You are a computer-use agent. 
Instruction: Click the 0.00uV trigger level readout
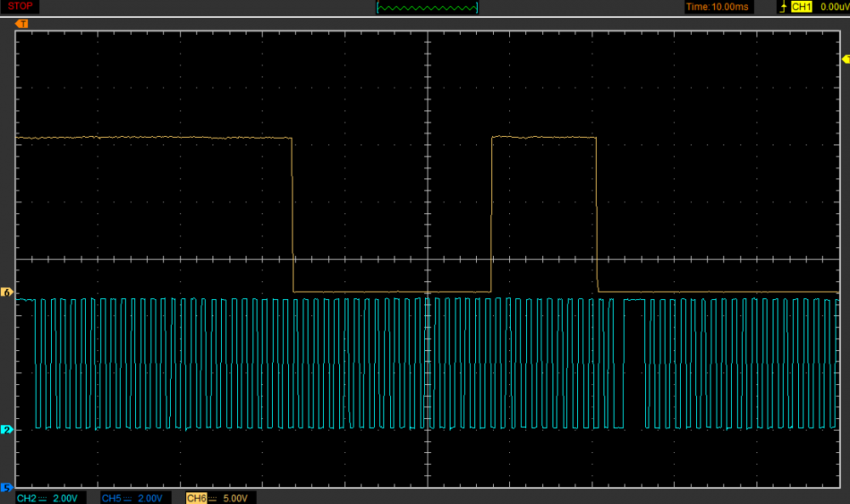(x=833, y=7)
